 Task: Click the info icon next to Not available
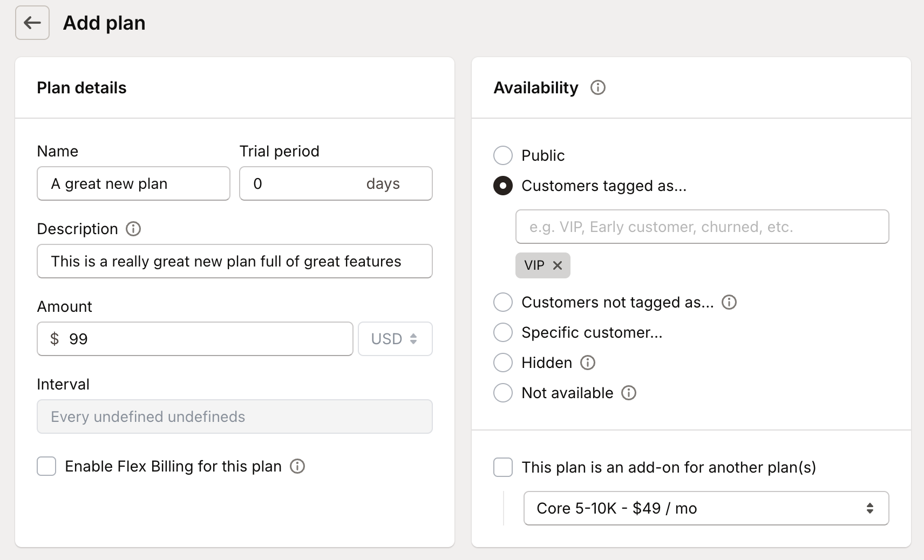(x=628, y=393)
